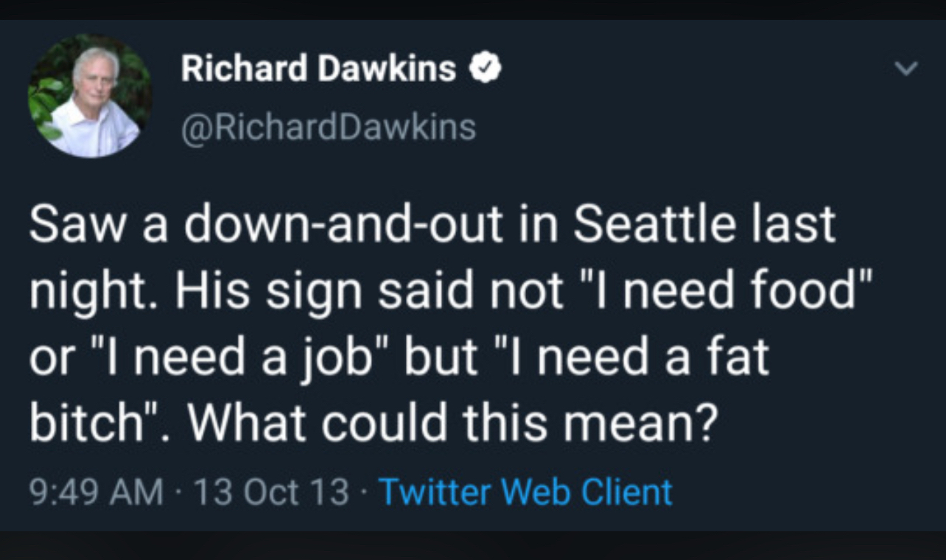Screen dimensions: 946x560
Task: Expand the tweet options chevron
Action: tap(905, 69)
